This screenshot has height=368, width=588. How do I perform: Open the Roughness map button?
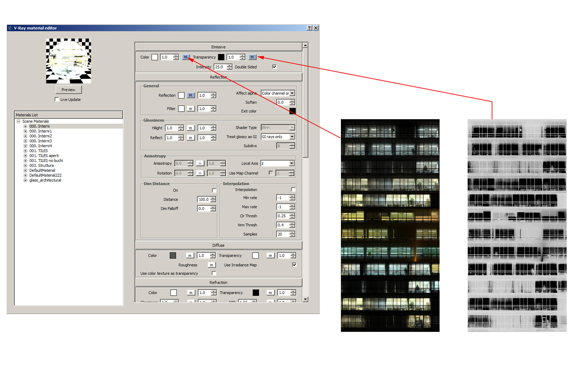(x=211, y=265)
